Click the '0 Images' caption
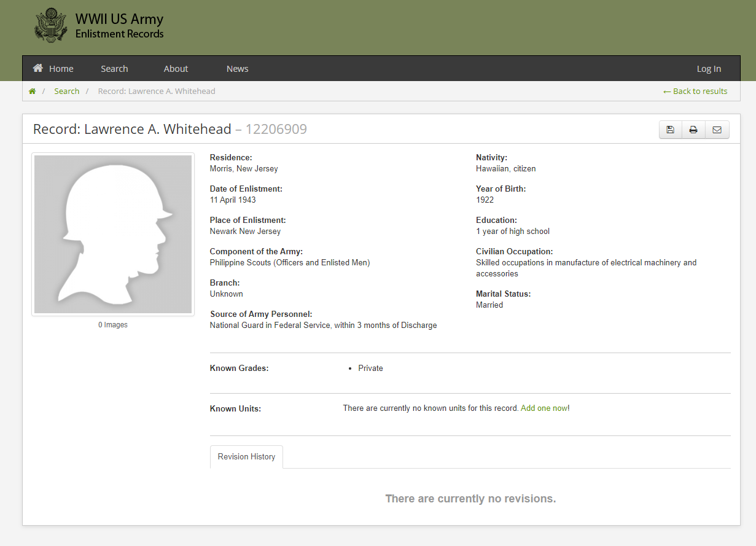The image size is (756, 546). (113, 325)
